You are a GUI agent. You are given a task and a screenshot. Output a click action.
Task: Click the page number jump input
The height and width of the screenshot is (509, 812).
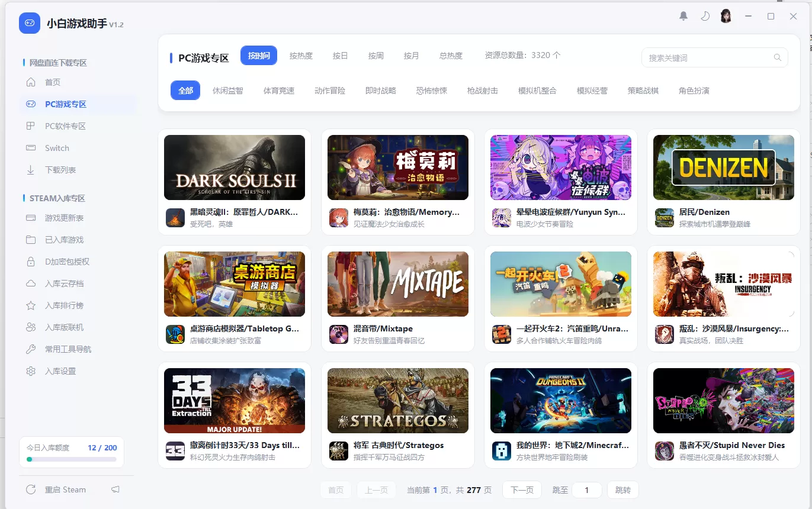tap(586, 490)
